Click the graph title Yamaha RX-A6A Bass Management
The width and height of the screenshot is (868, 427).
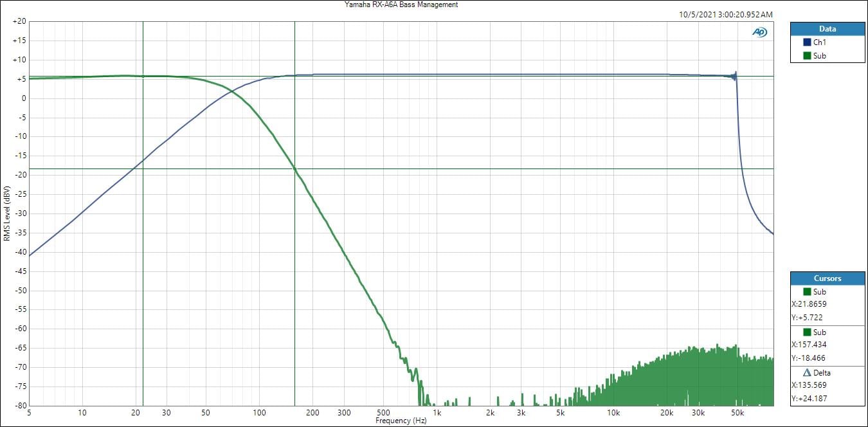click(401, 5)
